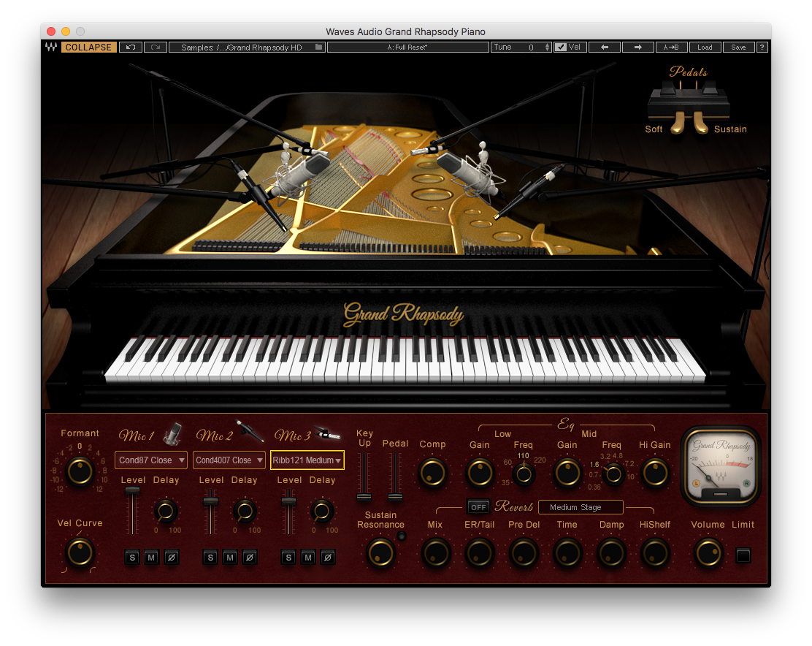Open Mic 2 Cond4007 Close dropdown

tap(229, 460)
